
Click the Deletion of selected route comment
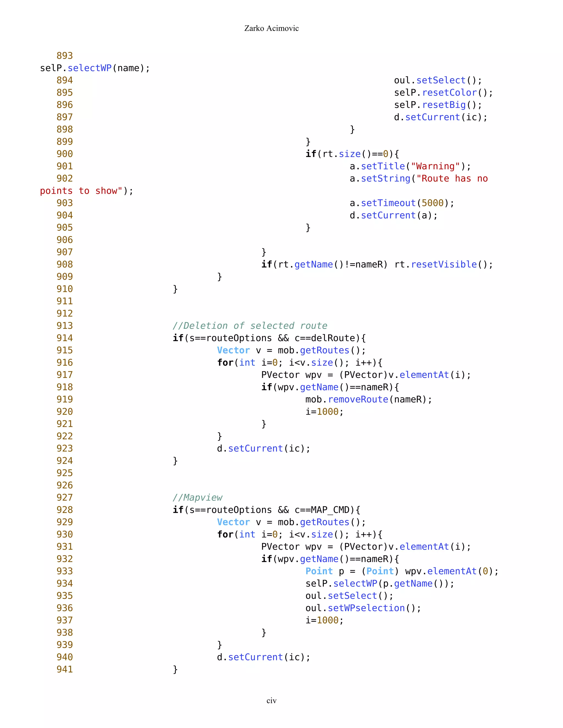click(250, 326)
